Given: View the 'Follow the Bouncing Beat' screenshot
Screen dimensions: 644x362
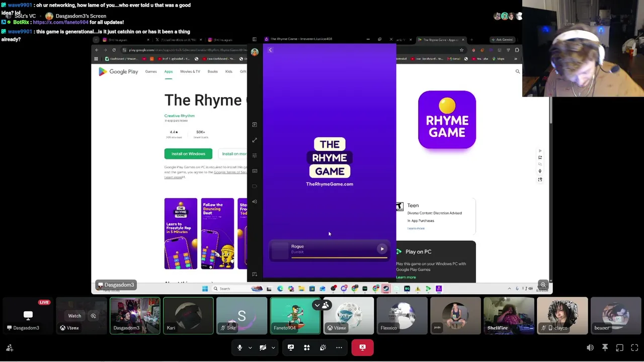Looking at the screenshot, I should [x=217, y=234].
